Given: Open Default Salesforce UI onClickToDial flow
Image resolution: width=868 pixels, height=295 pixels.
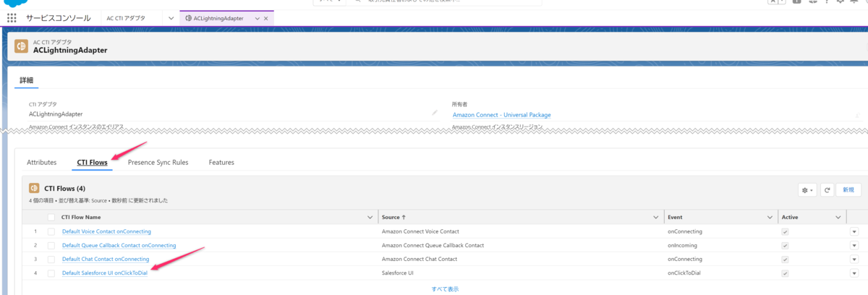Looking at the screenshot, I should (x=105, y=273).
